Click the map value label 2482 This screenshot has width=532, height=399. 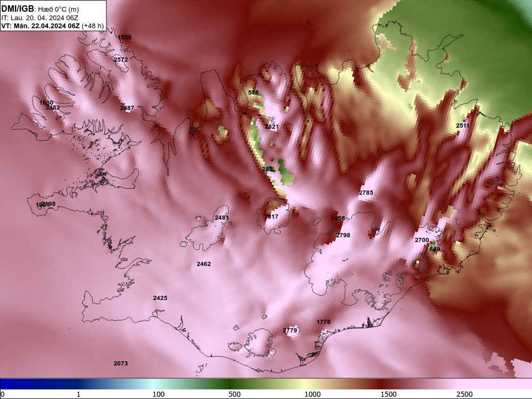point(53,107)
